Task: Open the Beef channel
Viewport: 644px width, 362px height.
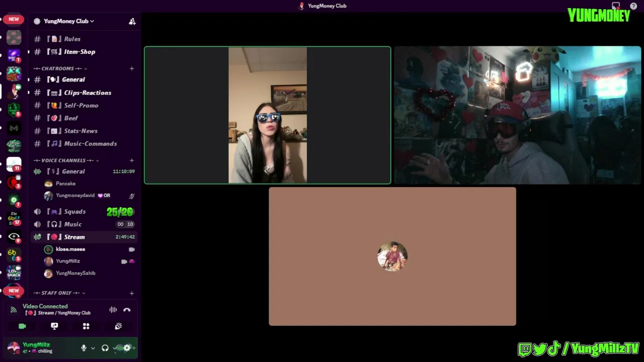Action: [83, 118]
